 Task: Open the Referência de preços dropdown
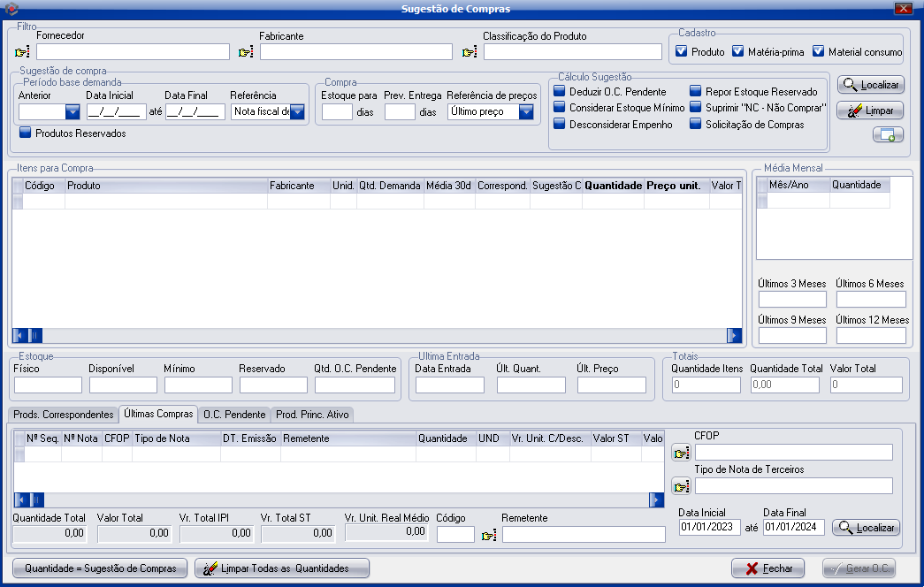coord(527,111)
